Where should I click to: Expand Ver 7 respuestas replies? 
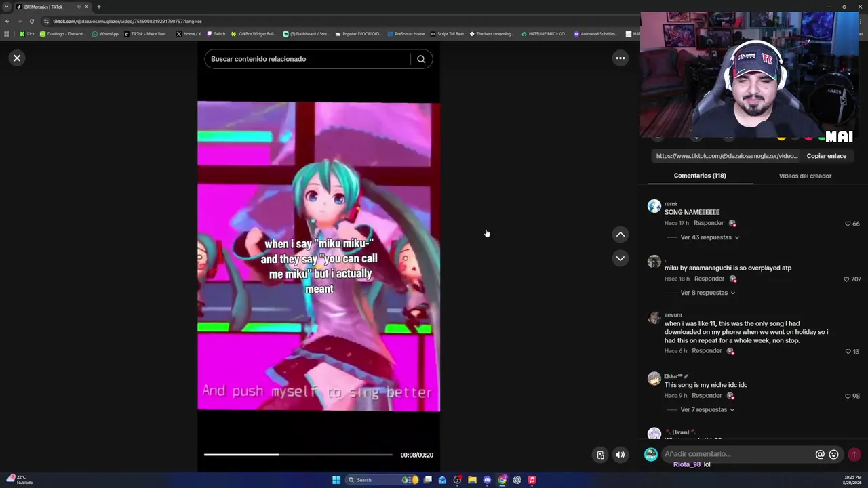(x=707, y=409)
